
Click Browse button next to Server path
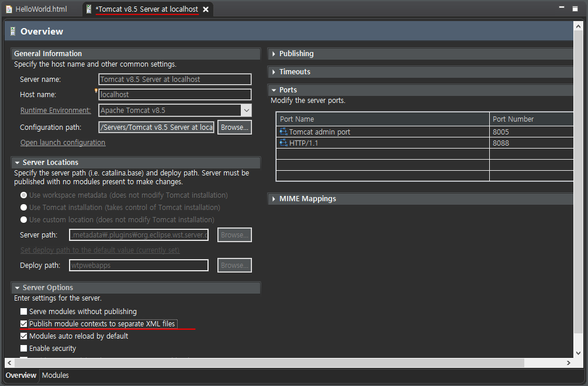234,235
